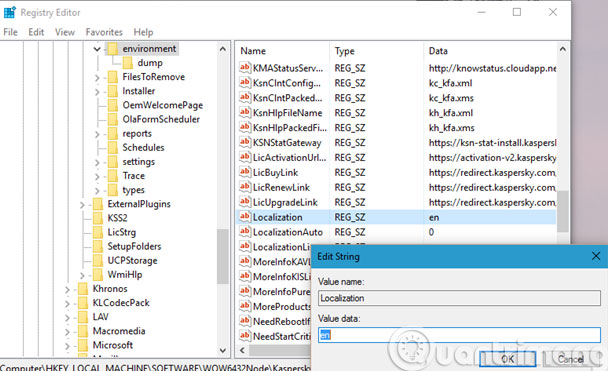Click the Localization string value icon
Screen dimensions: 608x371
(x=245, y=217)
